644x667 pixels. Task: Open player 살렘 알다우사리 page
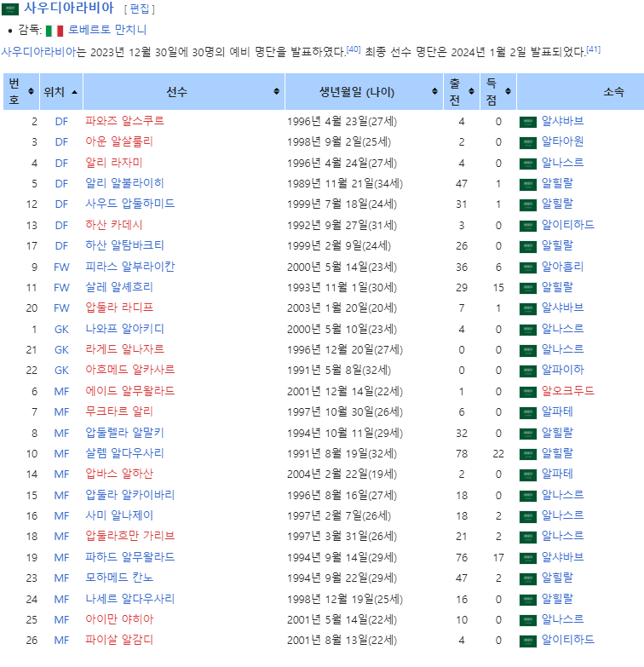coord(124,453)
